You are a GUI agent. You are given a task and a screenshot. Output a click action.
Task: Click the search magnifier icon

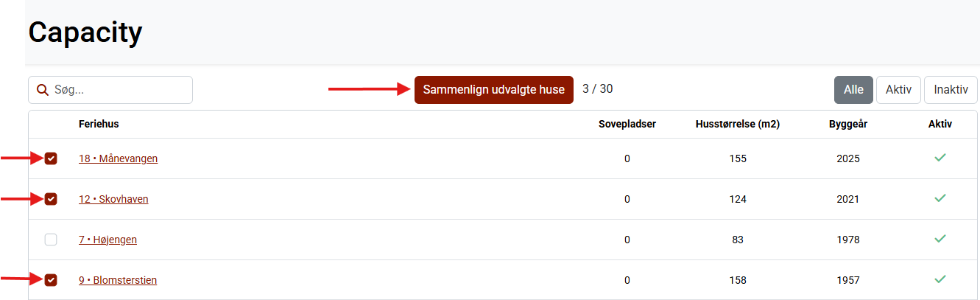pos(43,90)
